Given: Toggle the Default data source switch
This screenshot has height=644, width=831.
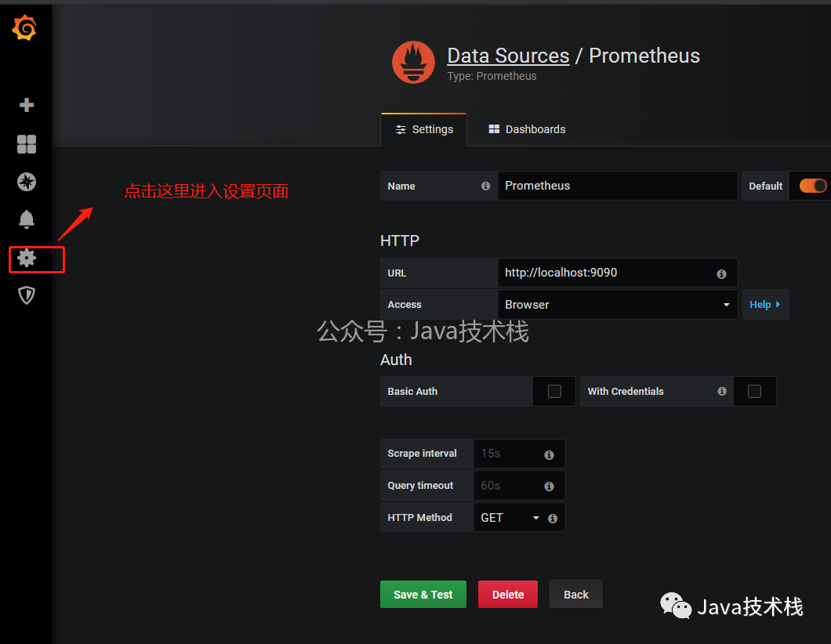Looking at the screenshot, I should point(812,186).
